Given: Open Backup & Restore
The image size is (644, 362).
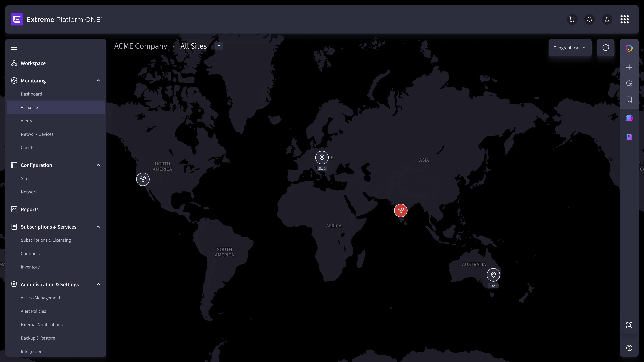Looking at the screenshot, I should tap(38, 338).
